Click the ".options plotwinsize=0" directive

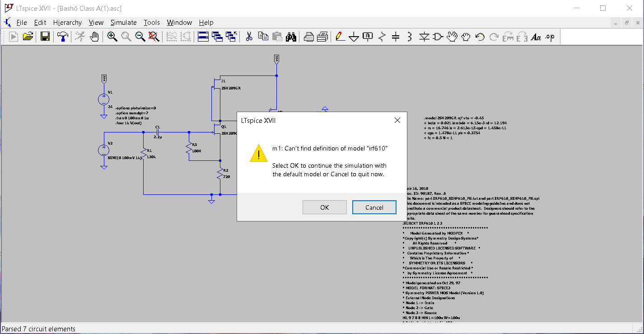135,108
